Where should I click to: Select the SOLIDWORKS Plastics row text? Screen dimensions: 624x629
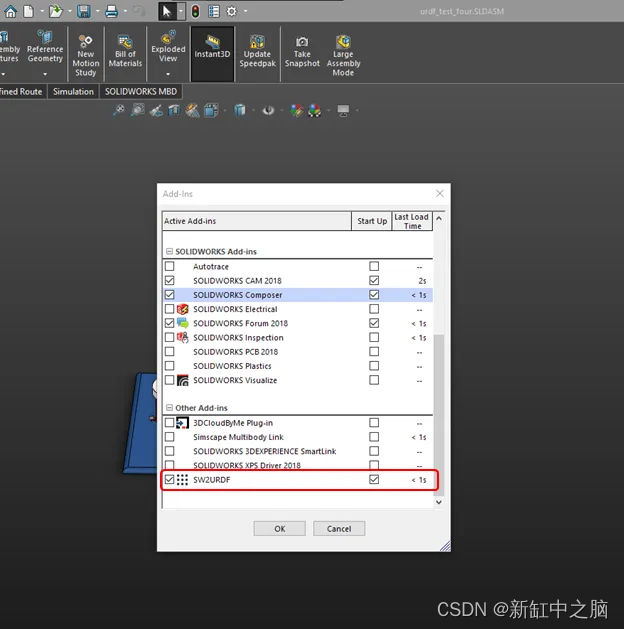point(232,366)
